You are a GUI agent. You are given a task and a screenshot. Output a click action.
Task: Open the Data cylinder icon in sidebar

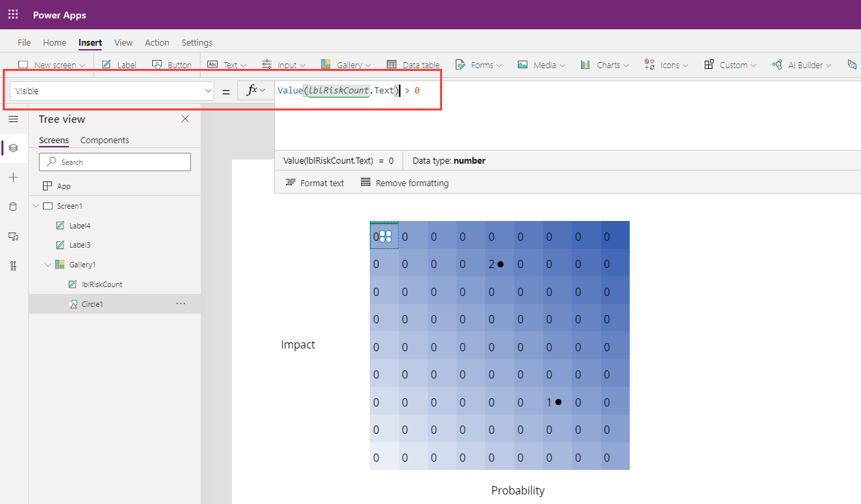point(13,207)
